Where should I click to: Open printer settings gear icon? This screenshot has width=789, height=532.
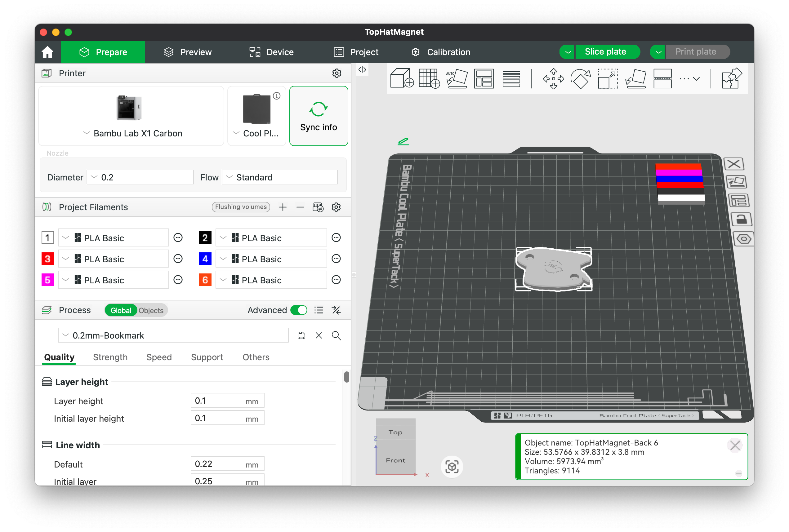tap(336, 73)
